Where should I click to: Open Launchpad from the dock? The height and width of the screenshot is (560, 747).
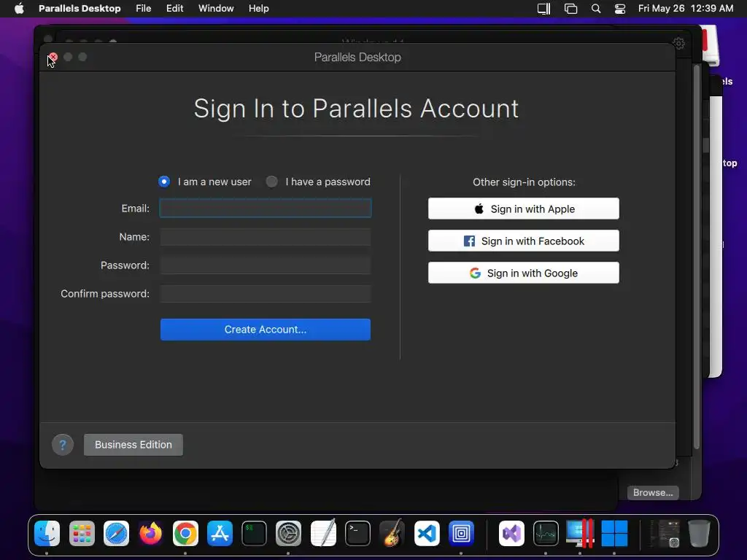(x=82, y=533)
